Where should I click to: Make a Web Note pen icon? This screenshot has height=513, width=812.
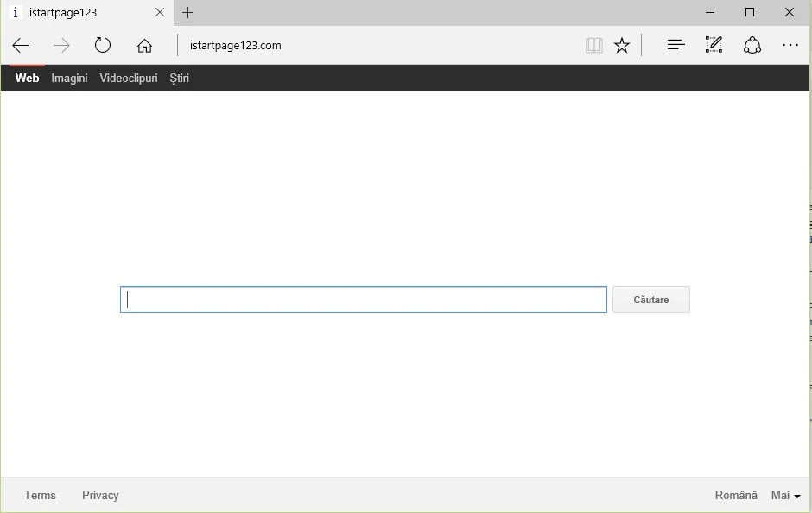click(x=714, y=45)
